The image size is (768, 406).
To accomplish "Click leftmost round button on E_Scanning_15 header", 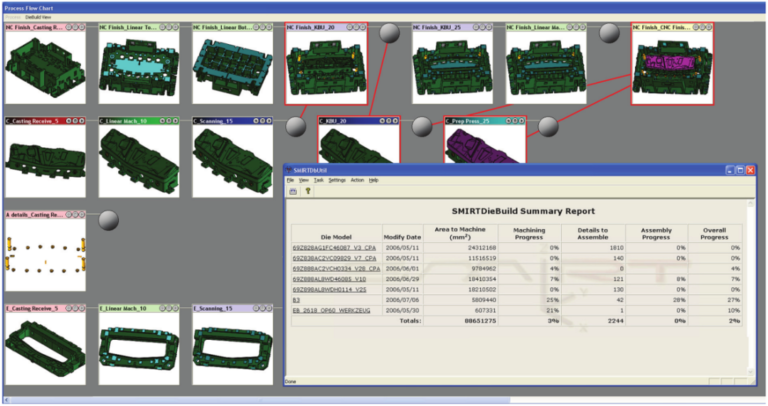I will click(256, 309).
